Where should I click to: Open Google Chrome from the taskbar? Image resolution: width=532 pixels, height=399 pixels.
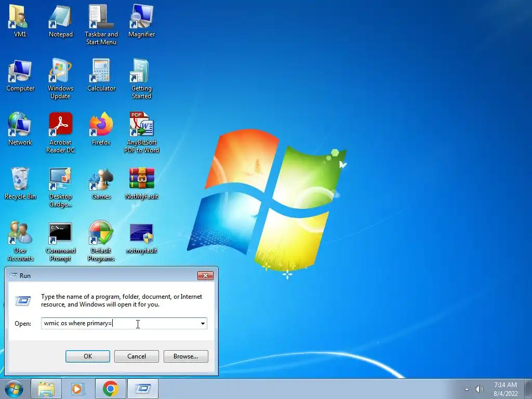pos(110,389)
